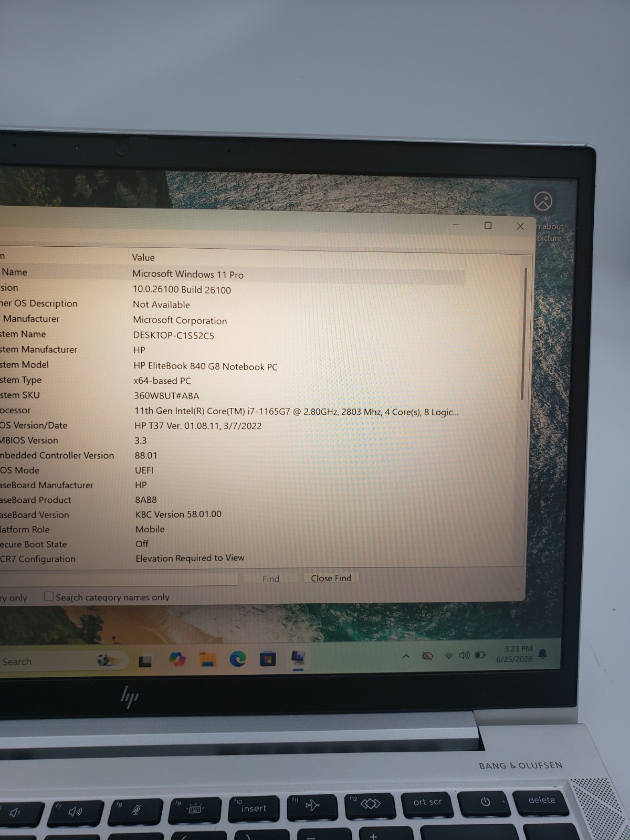Select the Platform Role 'Mobile' value
The height and width of the screenshot is (840, 630).
150,529
